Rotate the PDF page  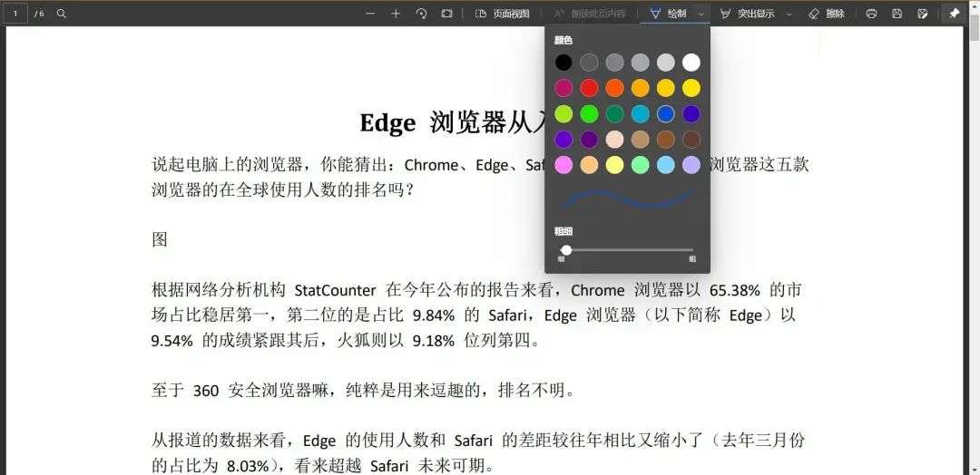click(x=421, y=13)
